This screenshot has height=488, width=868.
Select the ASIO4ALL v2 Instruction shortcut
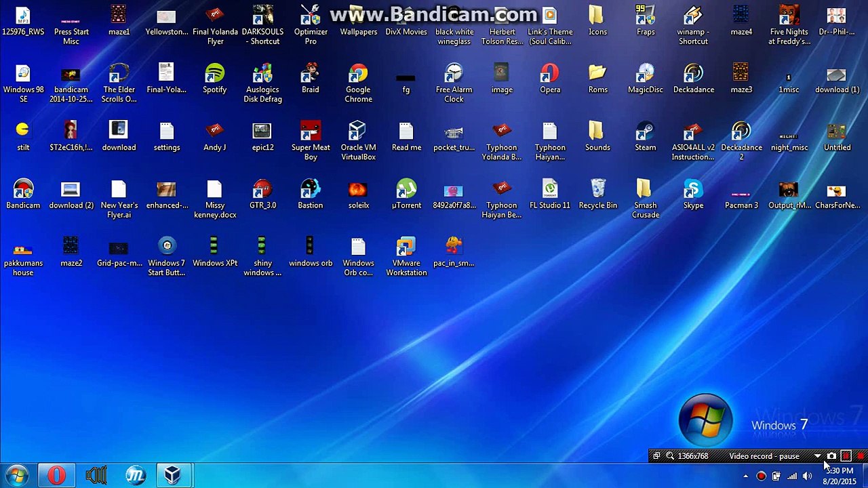(693, 140)
